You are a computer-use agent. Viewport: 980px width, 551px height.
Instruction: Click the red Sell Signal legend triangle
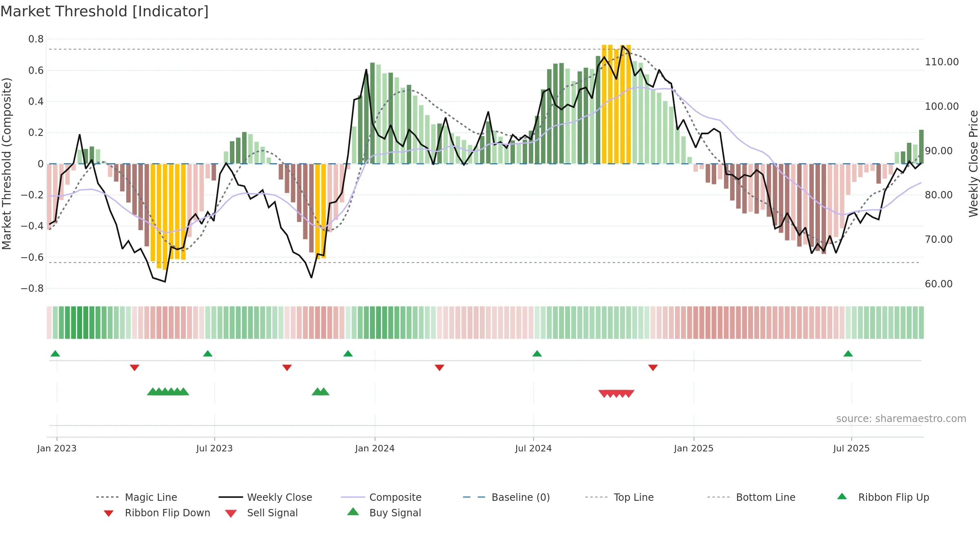(231, 513)
